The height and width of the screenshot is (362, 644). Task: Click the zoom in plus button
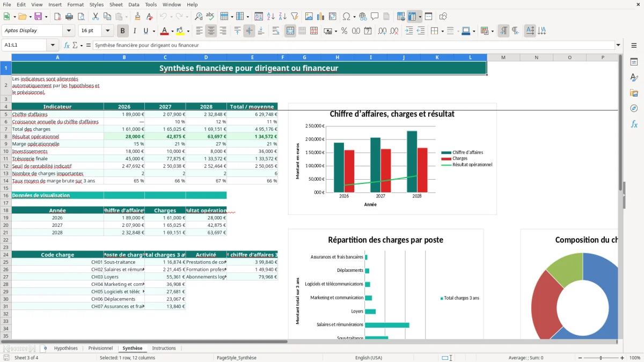tap(622, 358)
